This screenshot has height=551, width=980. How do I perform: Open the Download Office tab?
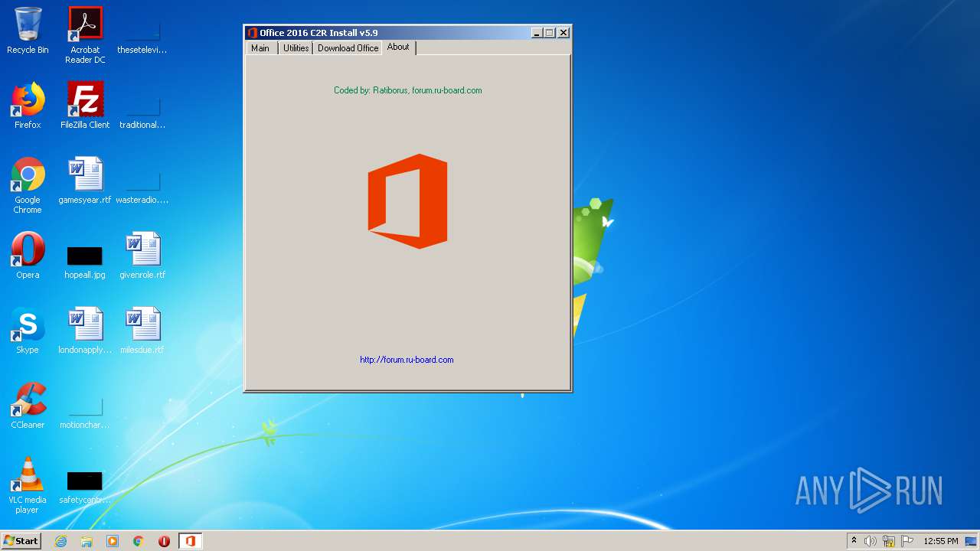click(x=348, y=47)
